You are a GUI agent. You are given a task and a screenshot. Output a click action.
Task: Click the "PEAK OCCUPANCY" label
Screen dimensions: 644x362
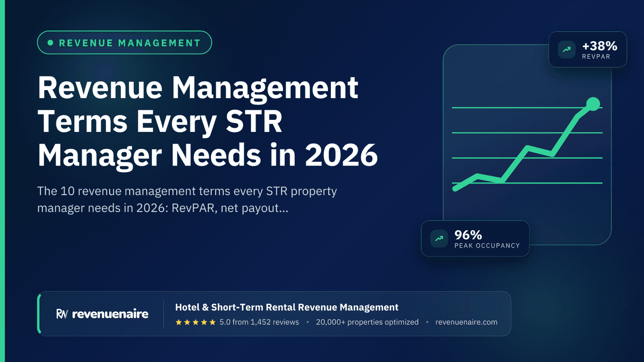487,246
